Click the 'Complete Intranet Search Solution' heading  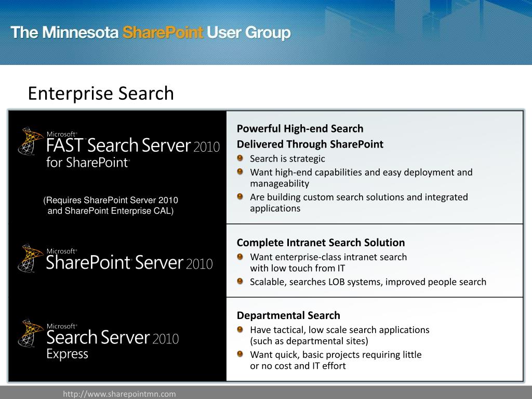(321, 243)
